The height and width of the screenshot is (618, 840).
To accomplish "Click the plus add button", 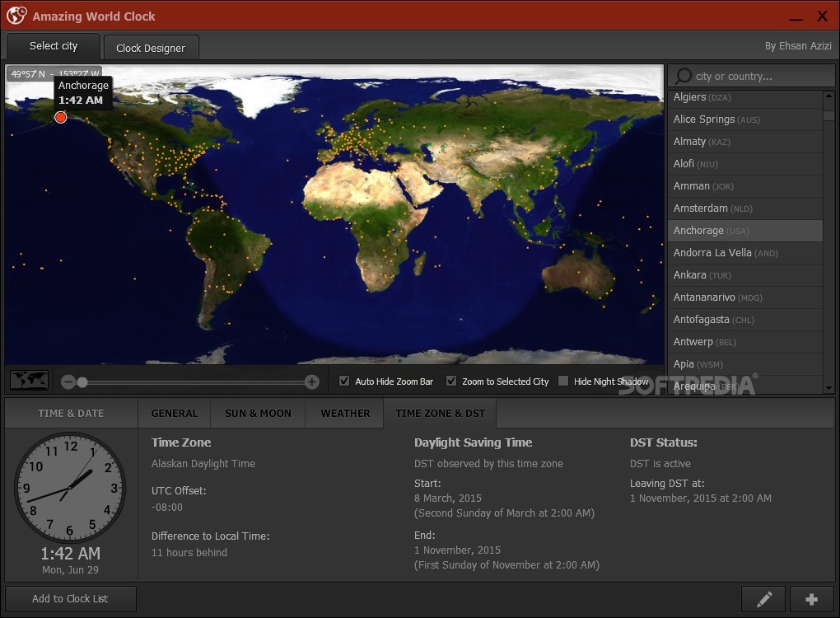I will [x=812, y=599].
